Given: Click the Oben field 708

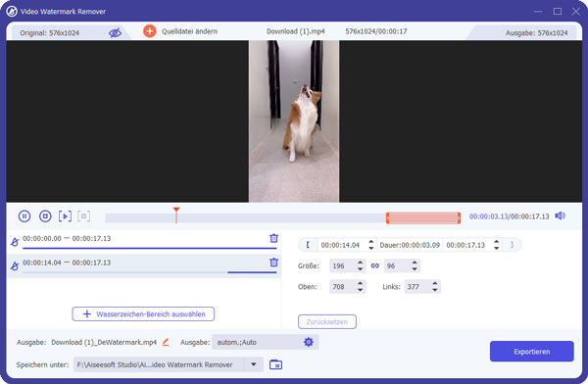Looking at the screenshot, I should tap(342, 287).
